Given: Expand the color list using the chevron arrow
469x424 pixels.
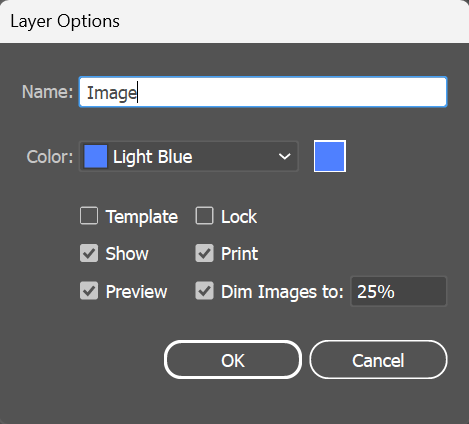Looking at the screenshot, I should point(284,156).
